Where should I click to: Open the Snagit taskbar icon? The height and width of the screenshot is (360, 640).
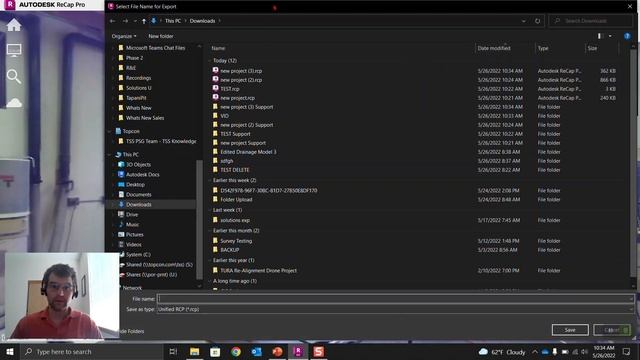click(319, 351)
